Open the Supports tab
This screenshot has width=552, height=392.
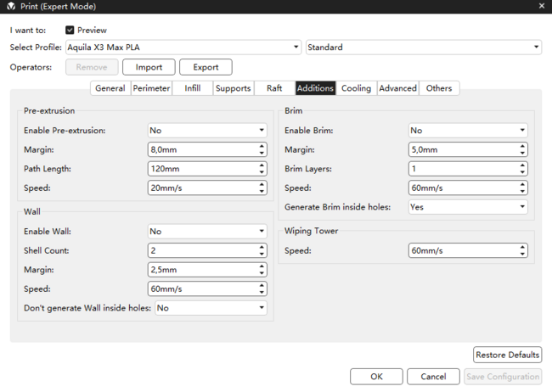(233, 88)
